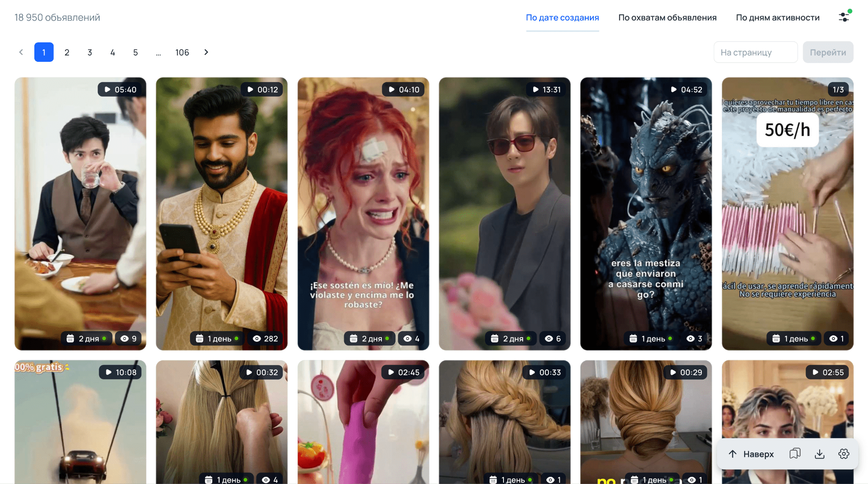
Task: Click the Перейти button
Action: (x=828, y=52)
